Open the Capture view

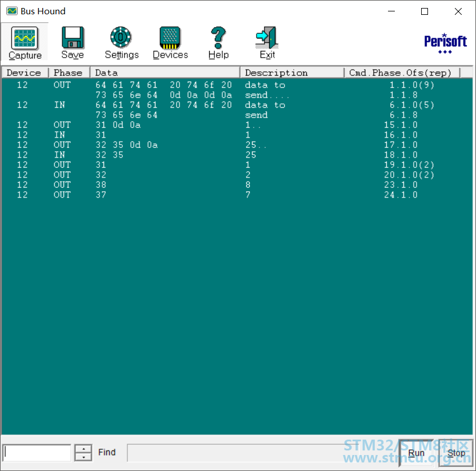pos(25,43)
